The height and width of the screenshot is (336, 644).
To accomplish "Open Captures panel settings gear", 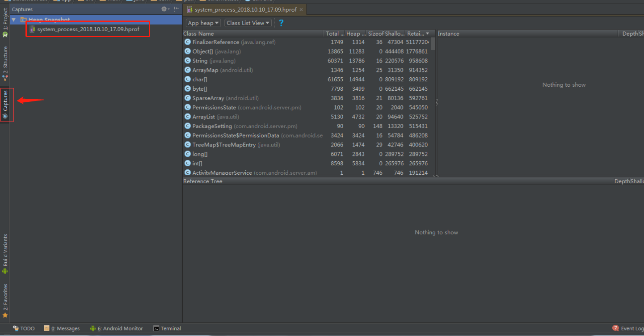I will pyautogui.click(x=165, y=9).
